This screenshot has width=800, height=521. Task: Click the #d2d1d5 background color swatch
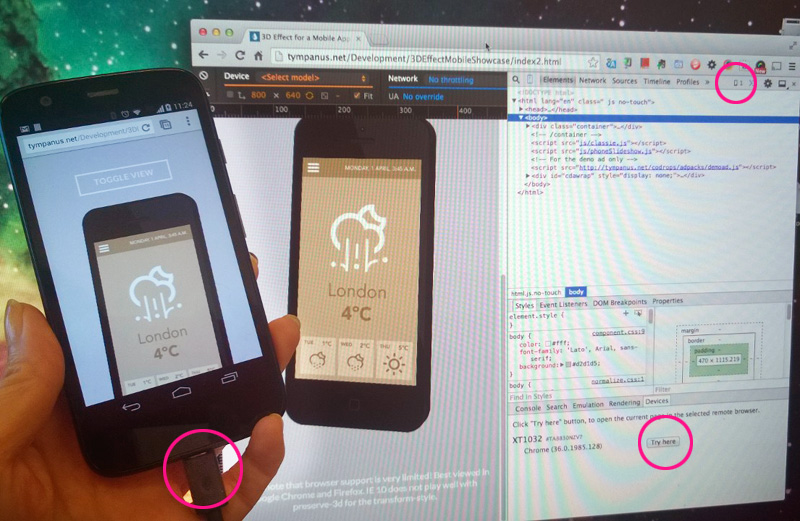(568, 365)
